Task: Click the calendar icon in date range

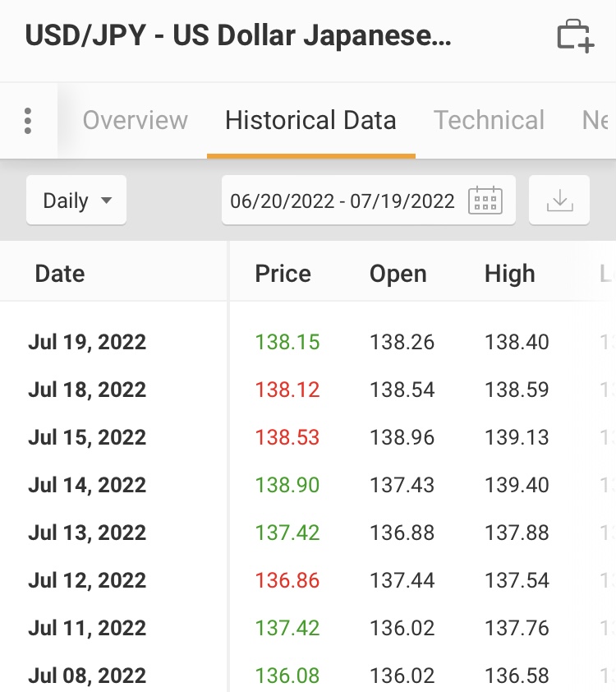Action: pos(485,201)
